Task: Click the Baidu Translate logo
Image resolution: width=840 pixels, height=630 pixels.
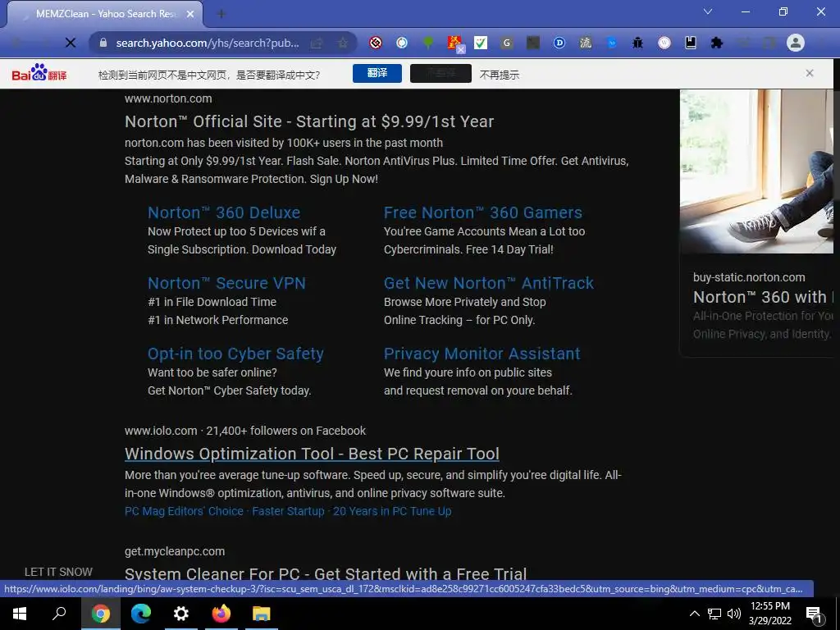Action: point(39,73)
